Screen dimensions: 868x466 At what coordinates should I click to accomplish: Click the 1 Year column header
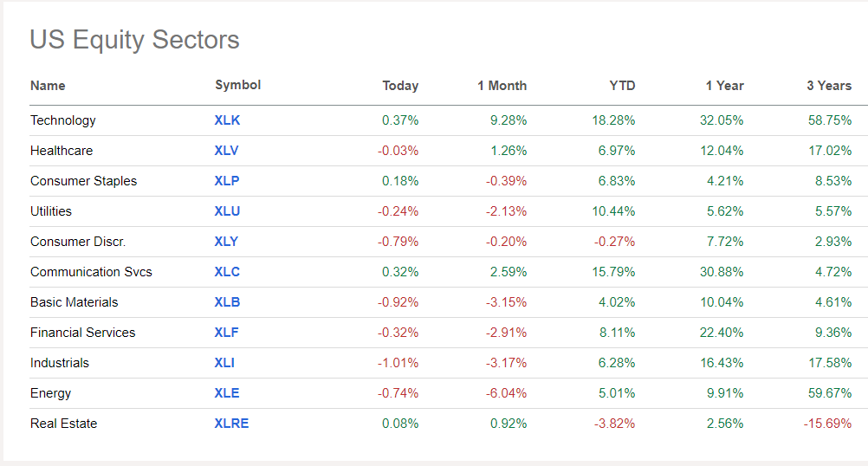tap(724, 86)
